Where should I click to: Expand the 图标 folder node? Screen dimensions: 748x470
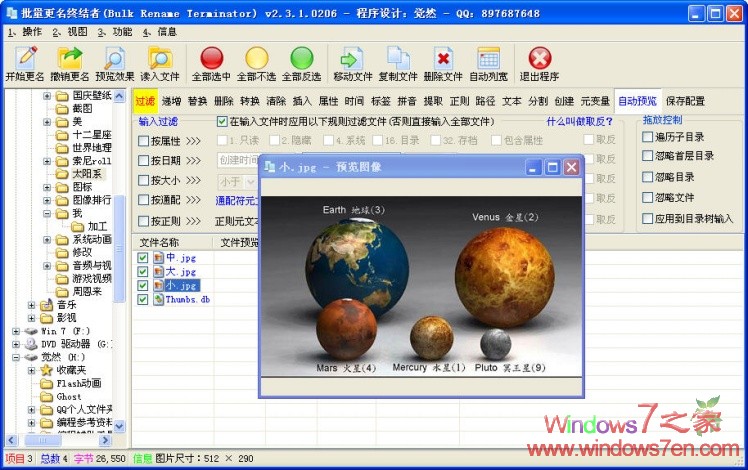(x=47, y=187)
